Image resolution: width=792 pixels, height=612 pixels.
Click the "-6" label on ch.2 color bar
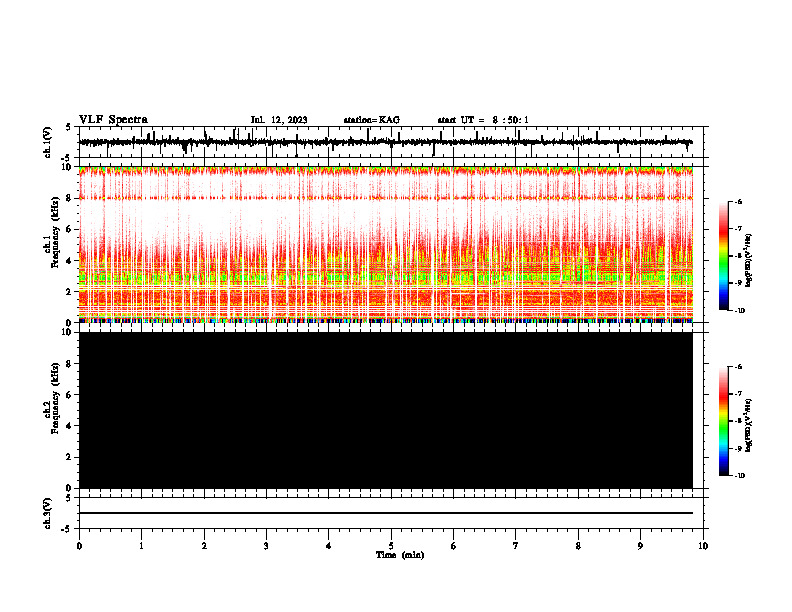pos(738,367)
